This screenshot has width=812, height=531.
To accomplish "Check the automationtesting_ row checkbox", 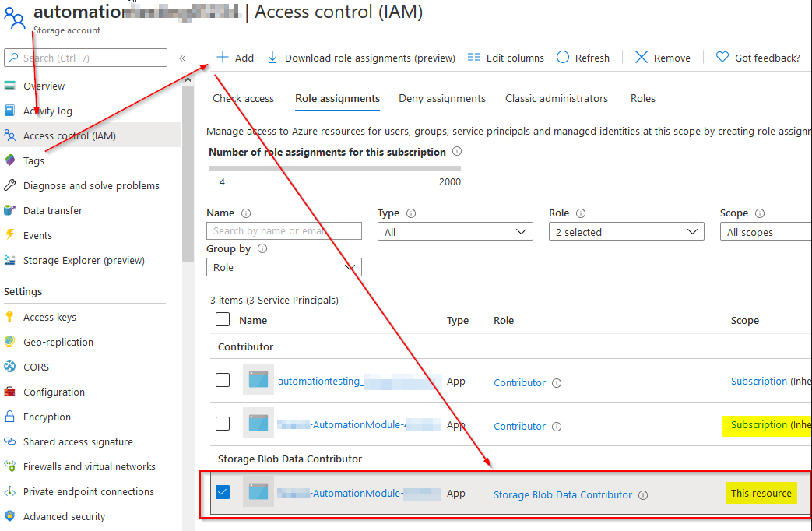I will tap(223, 380).
